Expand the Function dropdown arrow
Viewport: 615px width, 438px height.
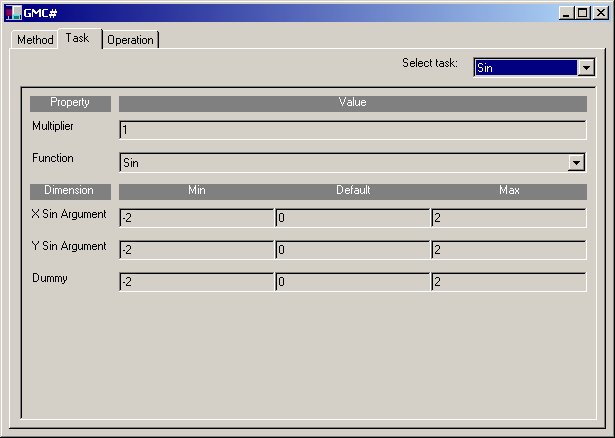[576, 162]
